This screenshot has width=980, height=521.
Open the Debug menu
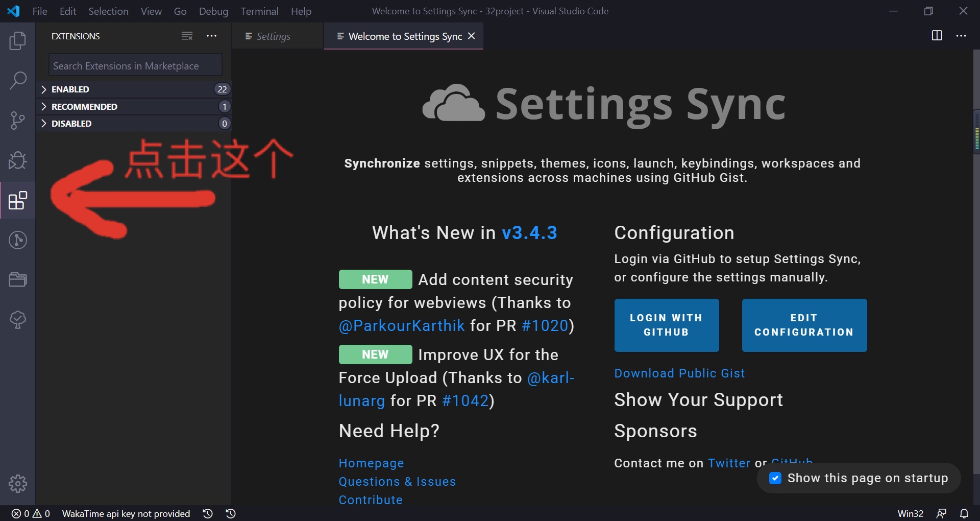point(213,11)
